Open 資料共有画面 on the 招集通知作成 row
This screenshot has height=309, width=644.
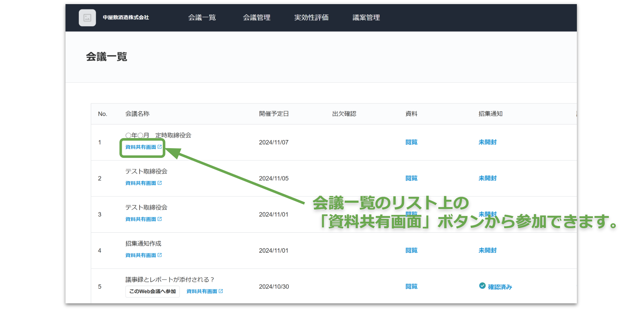click(x=141, y=255)
